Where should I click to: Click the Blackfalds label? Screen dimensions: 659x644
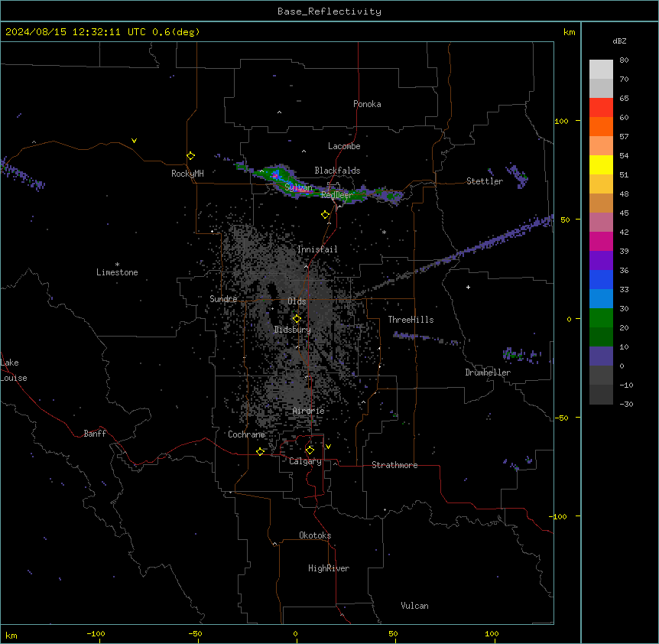click(337, 171)
